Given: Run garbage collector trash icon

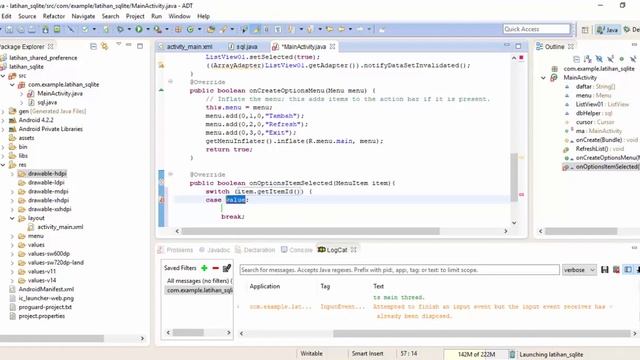Looking at the screenshot, I should [x=512, y=354].
